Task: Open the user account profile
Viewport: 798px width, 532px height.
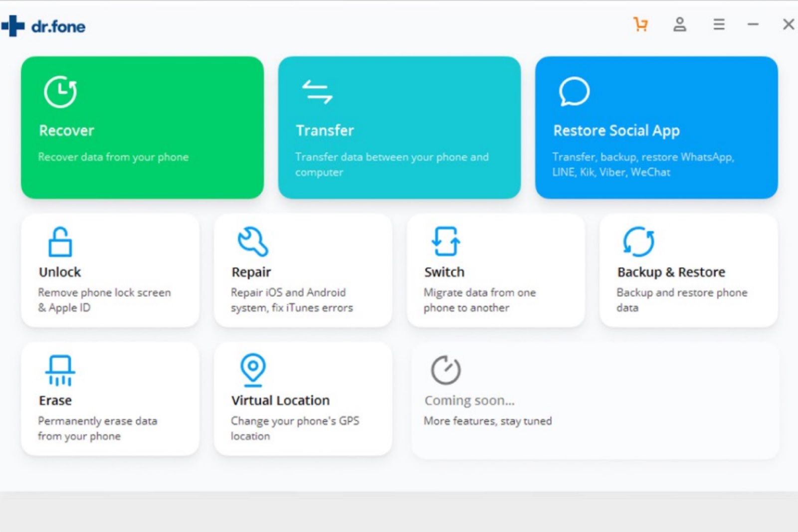Action: [x=680, y=24]
